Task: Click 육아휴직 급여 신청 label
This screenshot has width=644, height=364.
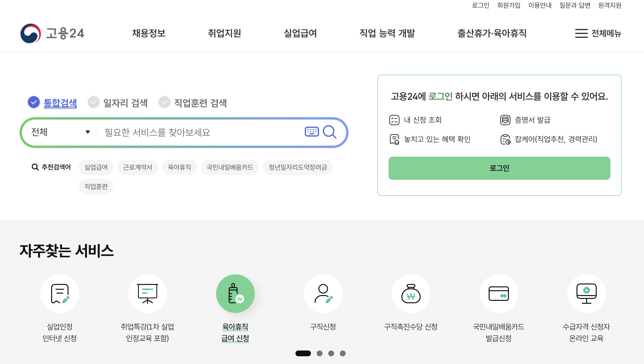Action: (x=235, y=332)
